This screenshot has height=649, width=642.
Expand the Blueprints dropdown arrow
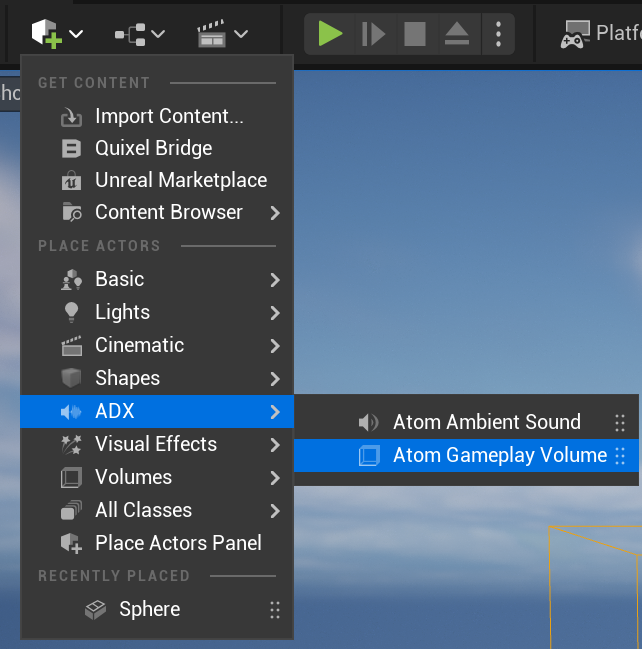click(158, 34)
